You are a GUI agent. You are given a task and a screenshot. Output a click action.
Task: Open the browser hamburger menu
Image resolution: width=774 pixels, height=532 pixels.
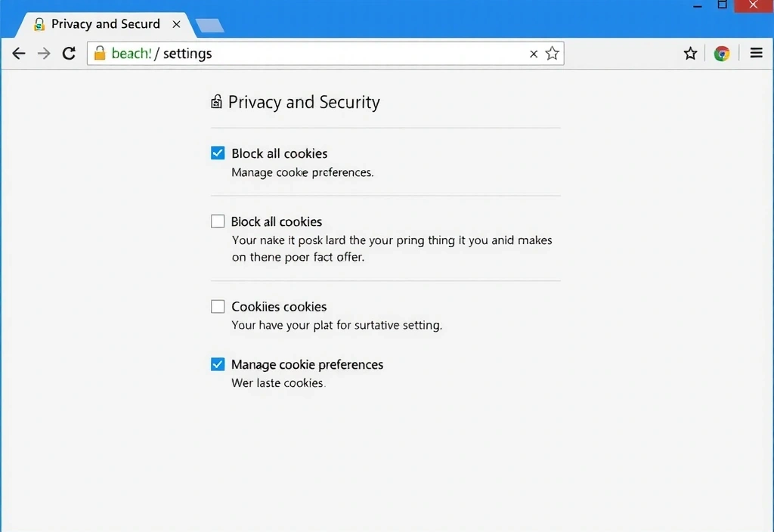click(x=756, y=53)
